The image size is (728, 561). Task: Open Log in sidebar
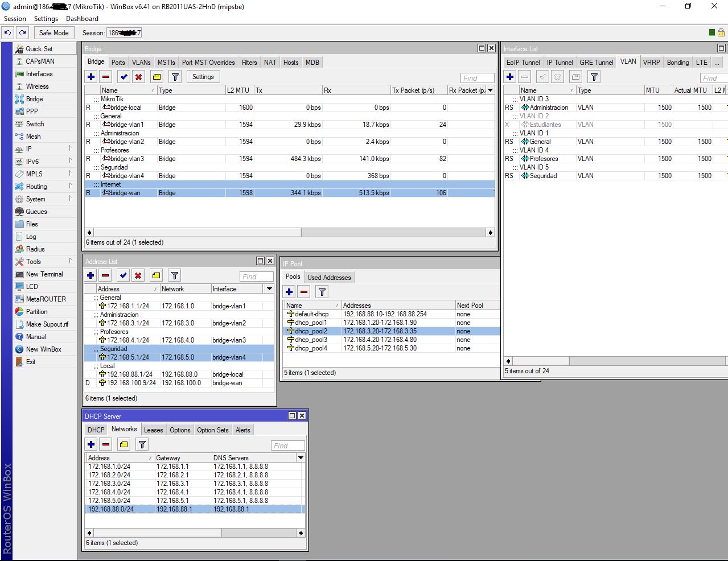[x=45, y=237]
